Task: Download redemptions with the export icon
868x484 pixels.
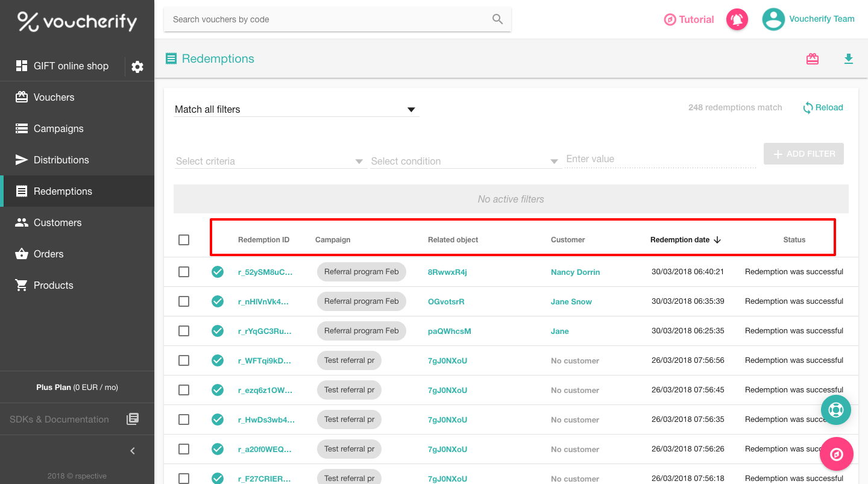Action: (x=849, y=58)
